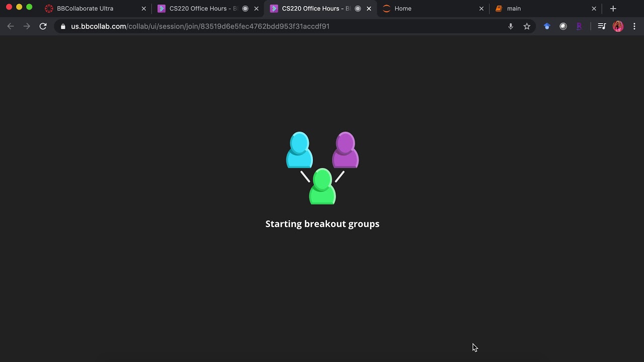Open the gray circle extension icon
644x362 pixels.
click(x=563, y=26)
